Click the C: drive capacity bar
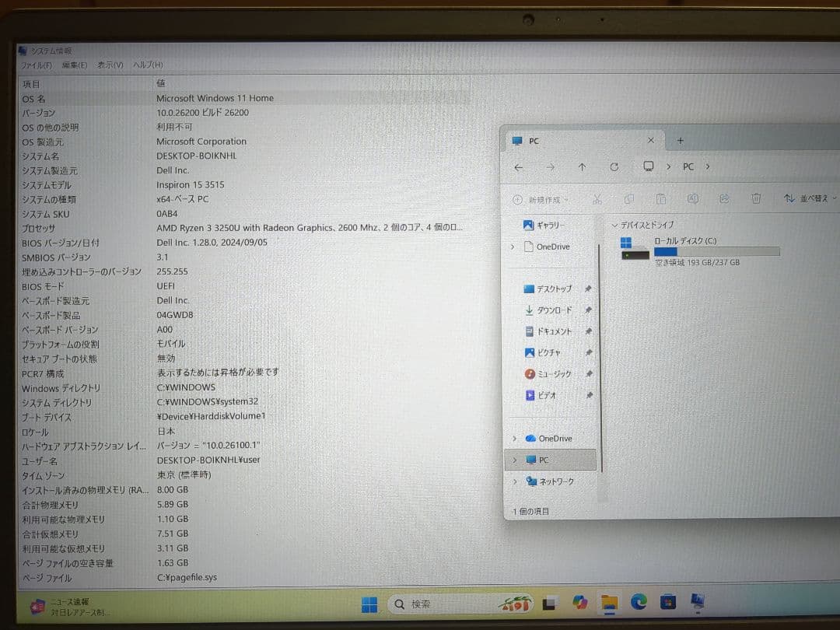This screenshot has height=630, width=840. click(717, 252)
